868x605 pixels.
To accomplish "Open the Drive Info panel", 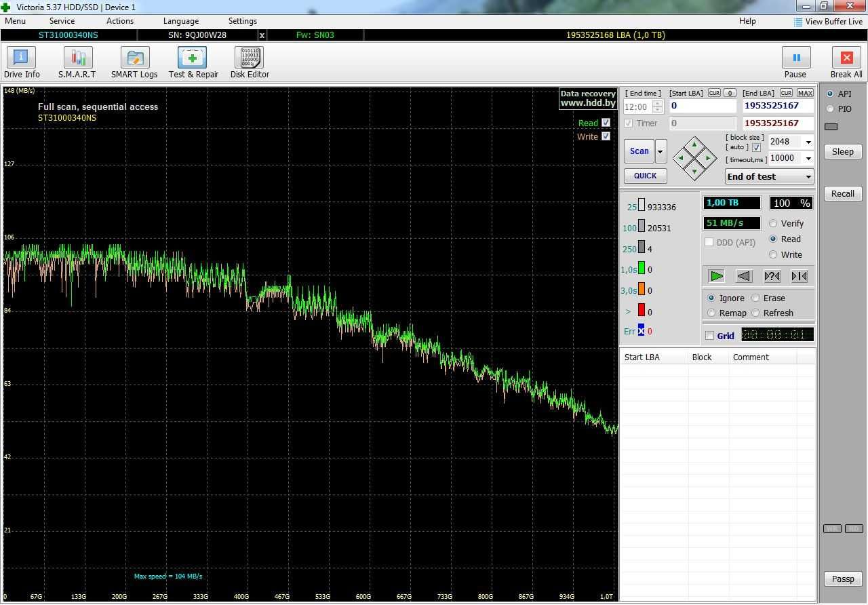I will 22,63.
